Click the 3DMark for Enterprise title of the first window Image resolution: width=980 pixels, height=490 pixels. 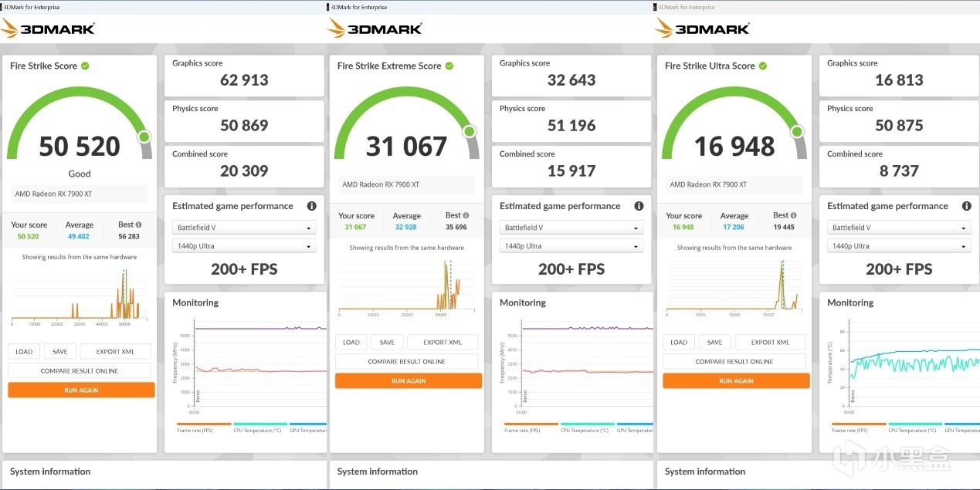click(32, 7)
